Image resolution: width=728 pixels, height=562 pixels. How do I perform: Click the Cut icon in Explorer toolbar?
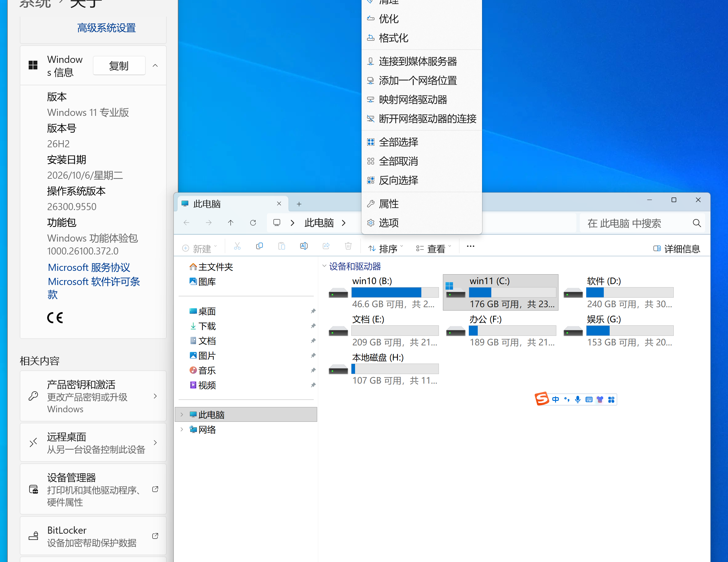[x=237, y=246]
